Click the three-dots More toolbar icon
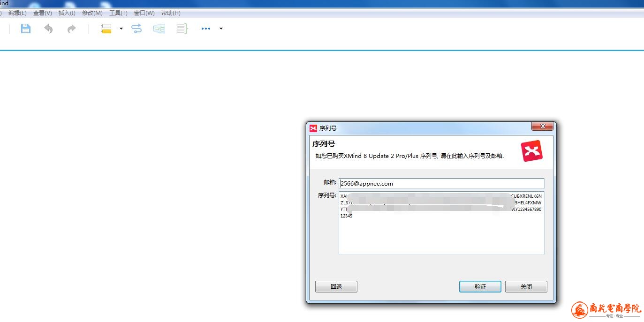The image size is (644, 322). 205,29
